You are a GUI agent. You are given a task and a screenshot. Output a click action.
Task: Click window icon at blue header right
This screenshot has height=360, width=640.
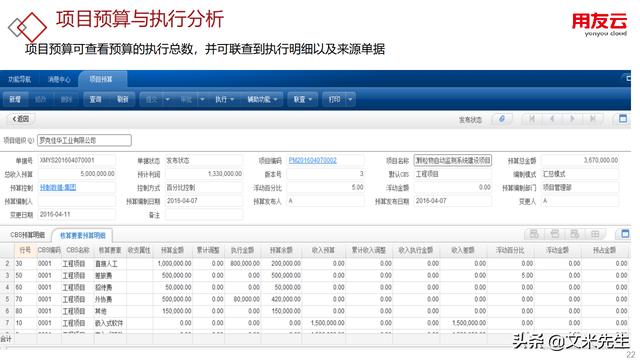coord(628,78)
